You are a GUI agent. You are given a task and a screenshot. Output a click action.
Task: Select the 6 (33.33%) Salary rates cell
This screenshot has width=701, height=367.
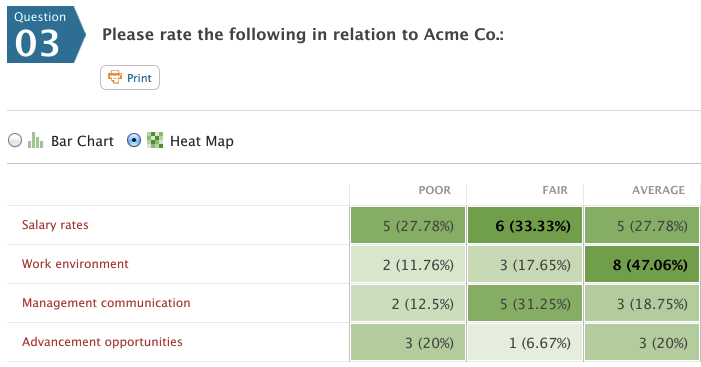525,225
